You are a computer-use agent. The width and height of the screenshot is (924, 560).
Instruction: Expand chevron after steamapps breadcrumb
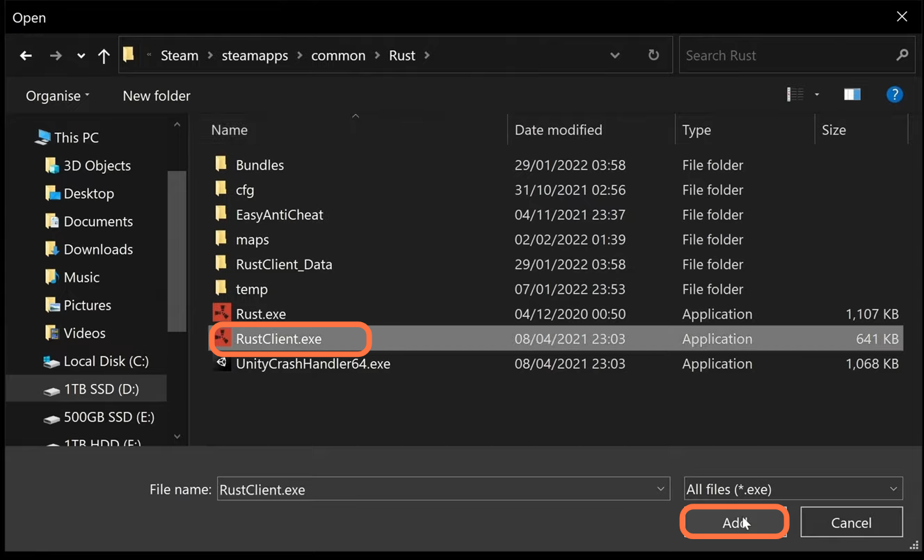tap(299, 56)
